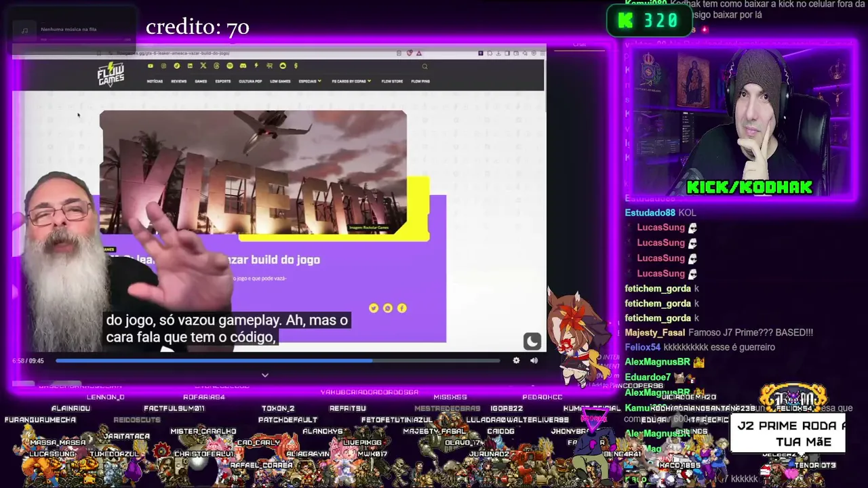Open the Esports menu item
The height and width of the screenshot is (488, 868).
pyautogui.click(x=223, y=81)
